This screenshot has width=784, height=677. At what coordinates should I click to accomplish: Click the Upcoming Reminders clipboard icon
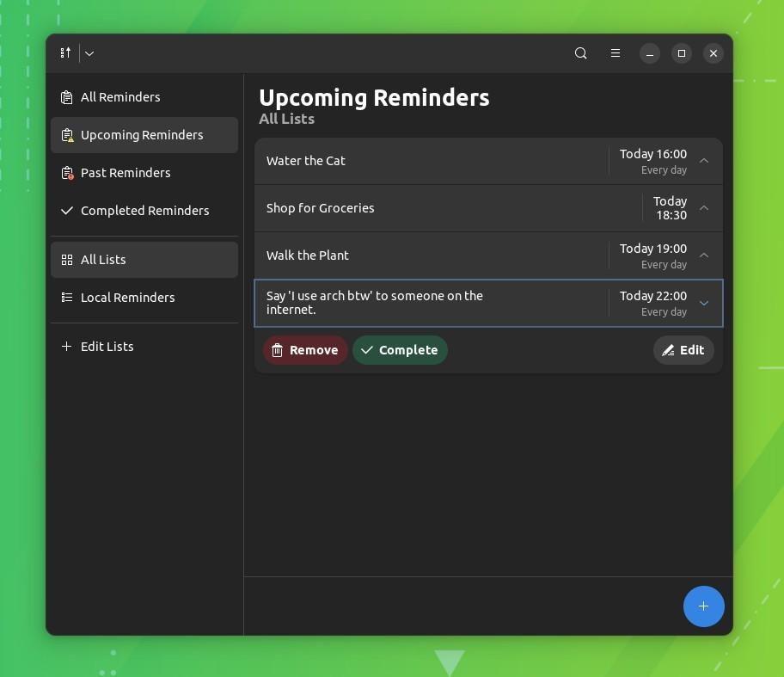tap(67, 134)
